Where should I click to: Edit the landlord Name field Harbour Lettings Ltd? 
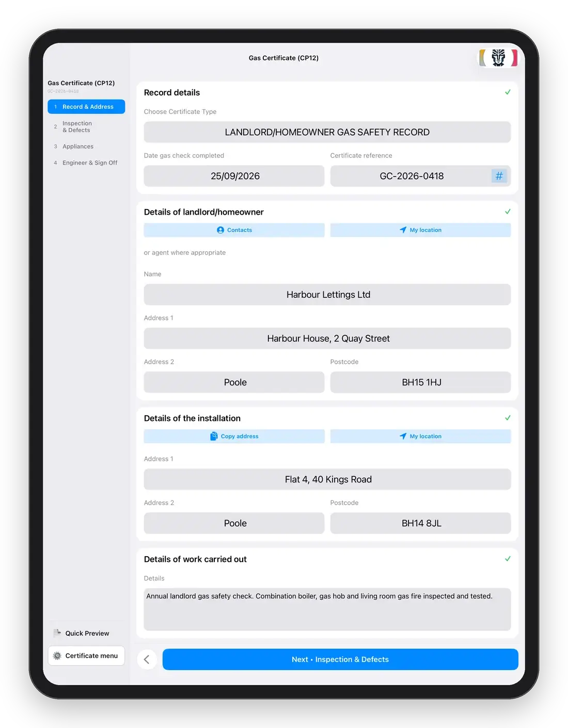coord(327,295)
